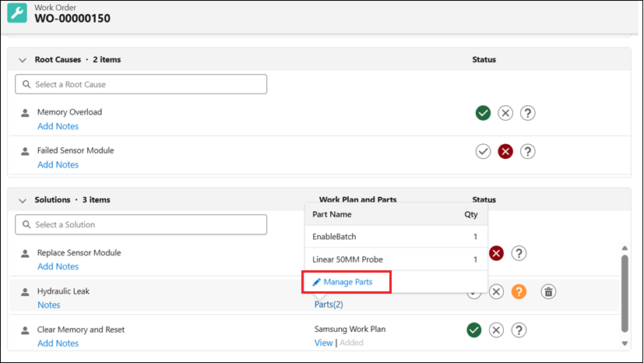Click the Part Name column header
Screen dimensions: 644x363
click(x=332, y=214)
